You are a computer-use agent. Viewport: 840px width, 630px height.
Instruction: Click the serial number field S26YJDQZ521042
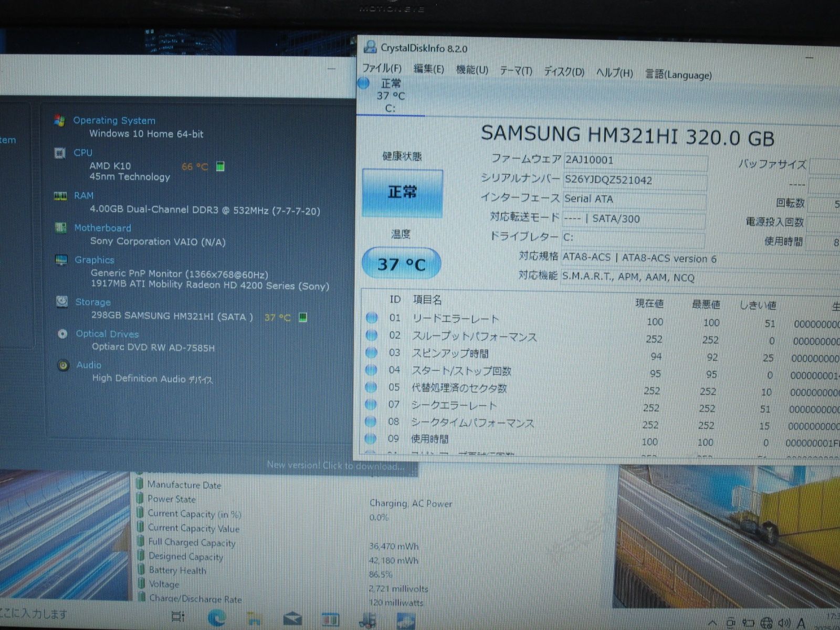point(635,180)
